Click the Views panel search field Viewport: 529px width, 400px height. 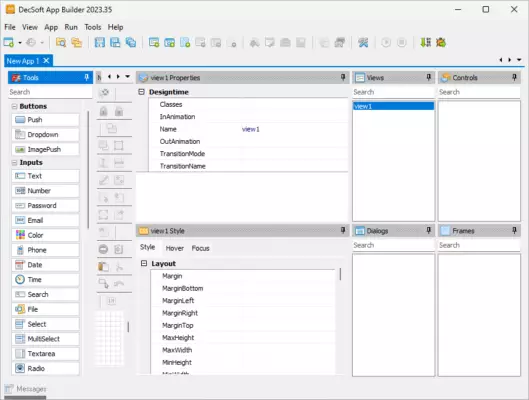coord(393,92)
